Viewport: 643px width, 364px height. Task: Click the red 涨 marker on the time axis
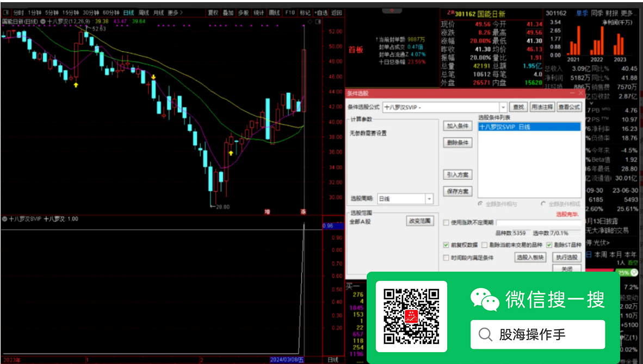point(304,212)
